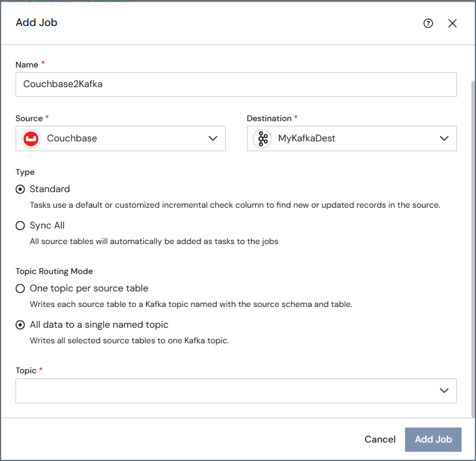Screen dimensions: 476x461
Task: Open the Topic dropdown field
Action: 236,391
